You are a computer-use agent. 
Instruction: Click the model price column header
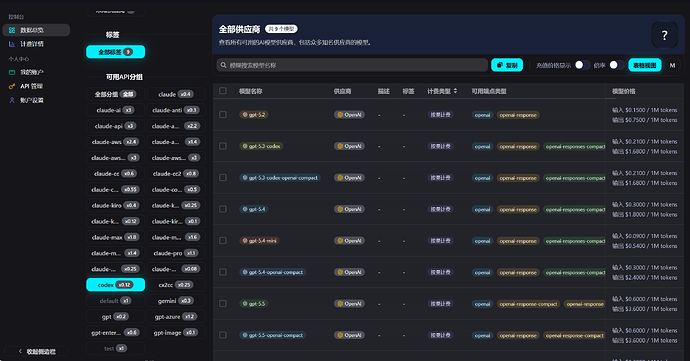point(624,91)
